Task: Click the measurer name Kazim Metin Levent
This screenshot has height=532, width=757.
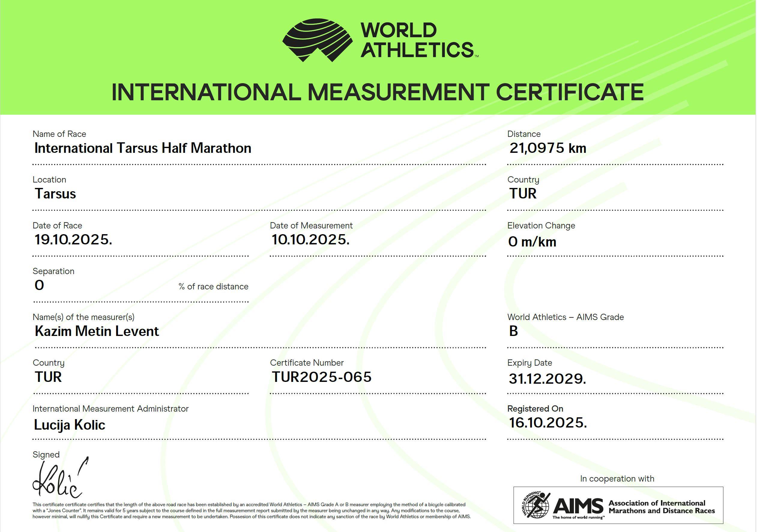Action: (97, 331)
